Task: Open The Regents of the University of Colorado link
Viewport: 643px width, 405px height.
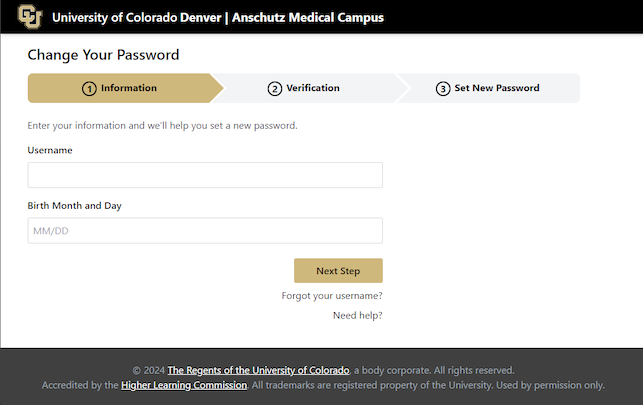Action: [258, 370]
